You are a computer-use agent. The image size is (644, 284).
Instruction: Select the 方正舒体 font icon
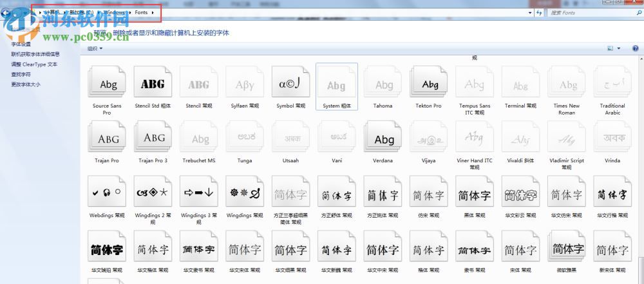tap(337, 191)
